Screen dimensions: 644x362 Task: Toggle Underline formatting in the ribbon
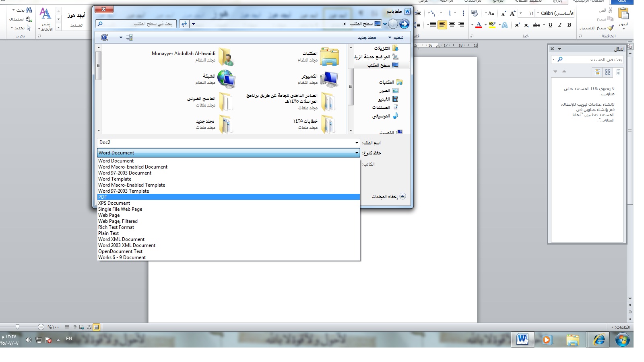550,25
